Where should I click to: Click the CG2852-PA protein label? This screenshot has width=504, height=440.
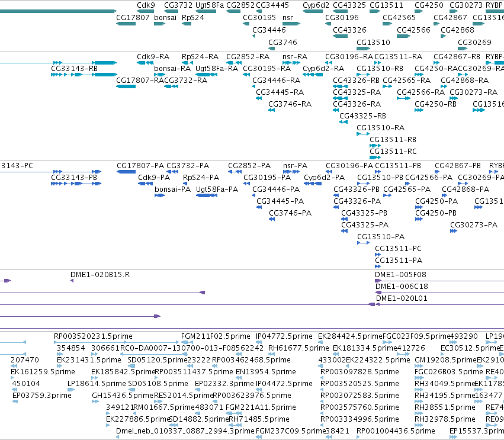(x=249, y=166)
